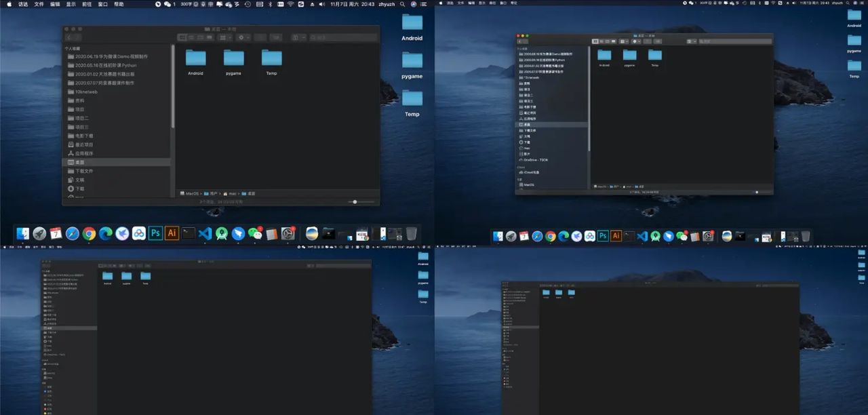
Task: Launch Safari from the top-left panel's Dock
Action: point(73,233)
